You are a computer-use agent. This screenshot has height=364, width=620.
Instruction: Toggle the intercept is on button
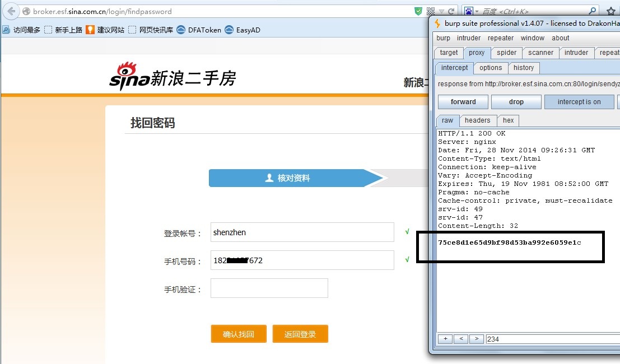(x=579, y=101)
